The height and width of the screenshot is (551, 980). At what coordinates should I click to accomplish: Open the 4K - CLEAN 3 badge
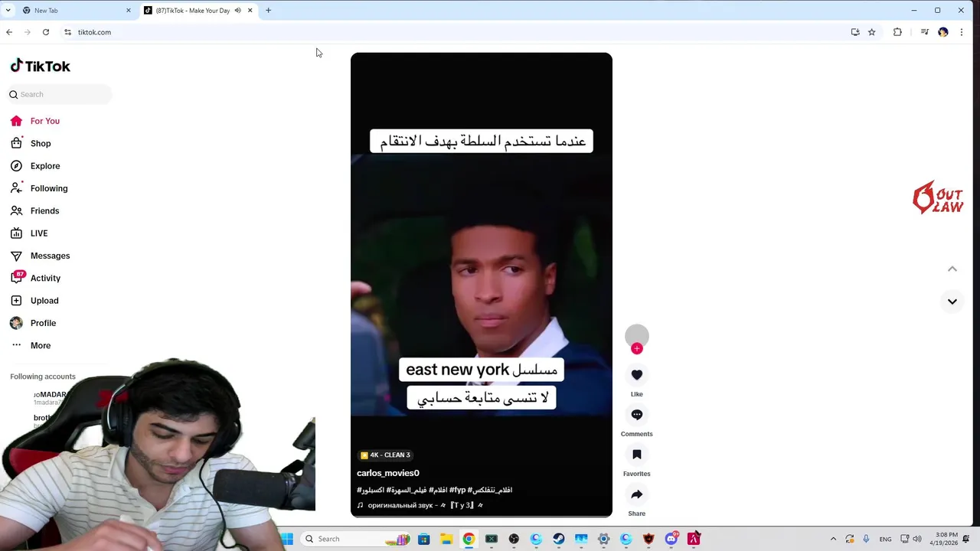[385, 455]
